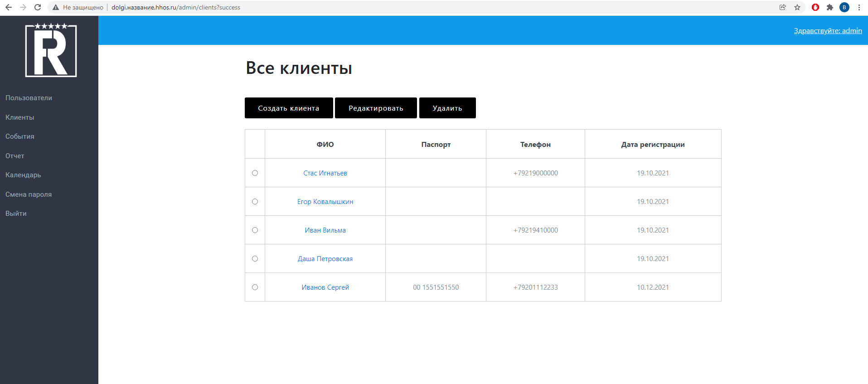Go forward using the browser forward arrow

(23, 7)
